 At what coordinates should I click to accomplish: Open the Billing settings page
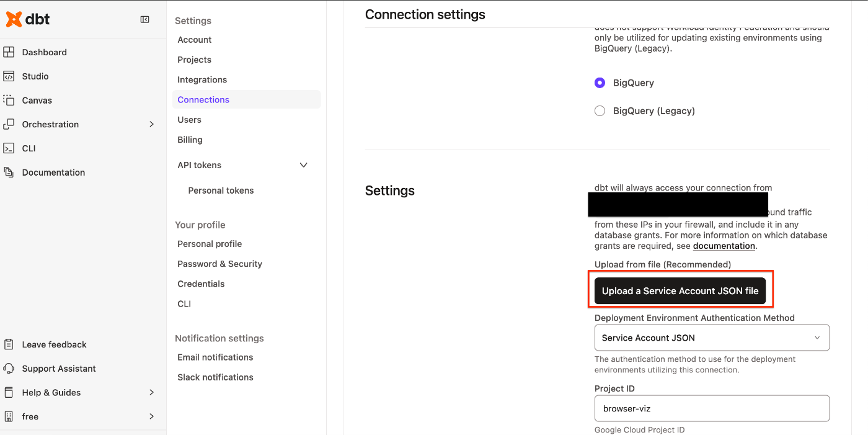(190, 140)
